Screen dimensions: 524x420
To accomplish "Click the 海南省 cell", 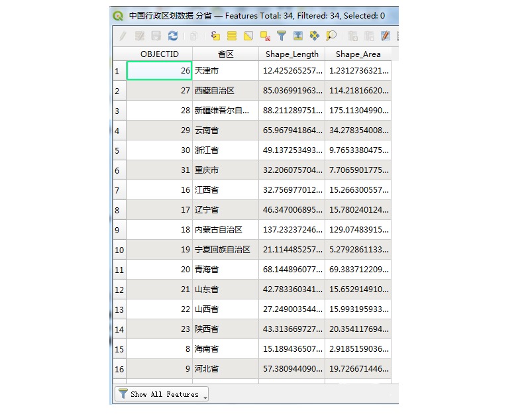I will (x=226, y=349).
